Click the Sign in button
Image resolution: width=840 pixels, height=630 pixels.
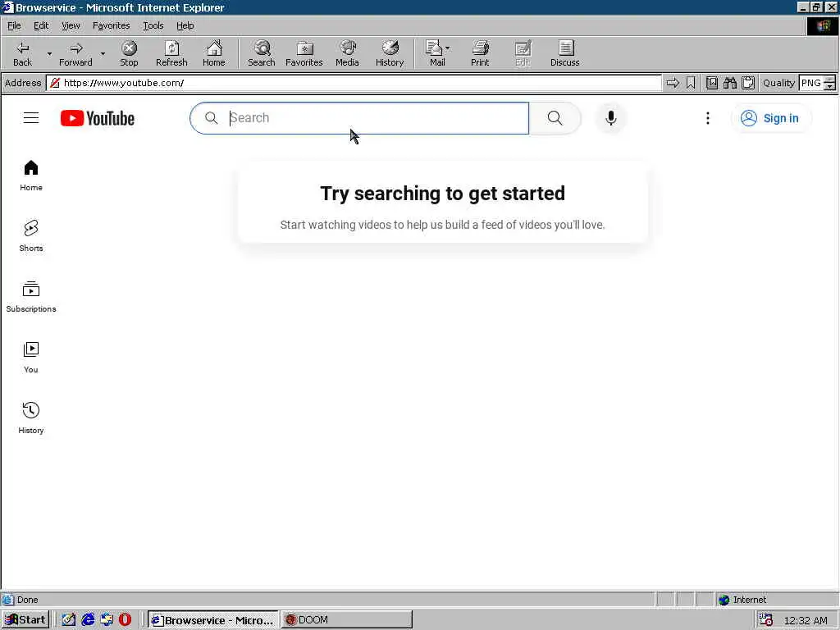(x=771, y=118)
